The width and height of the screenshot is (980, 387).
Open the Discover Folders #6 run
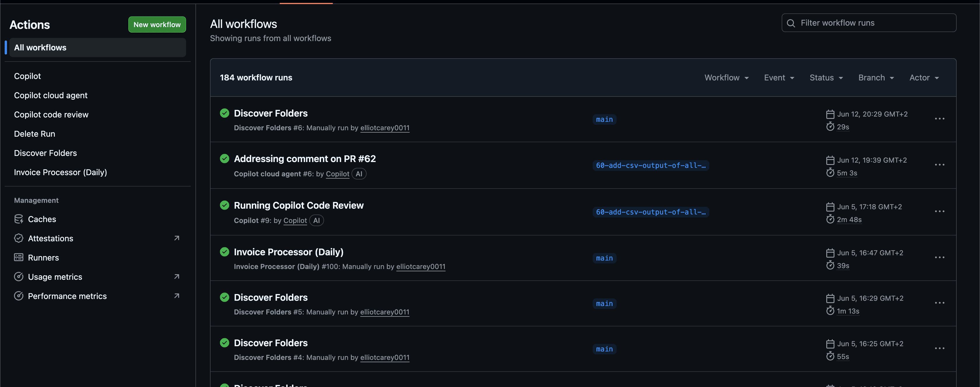click(271, 113)
